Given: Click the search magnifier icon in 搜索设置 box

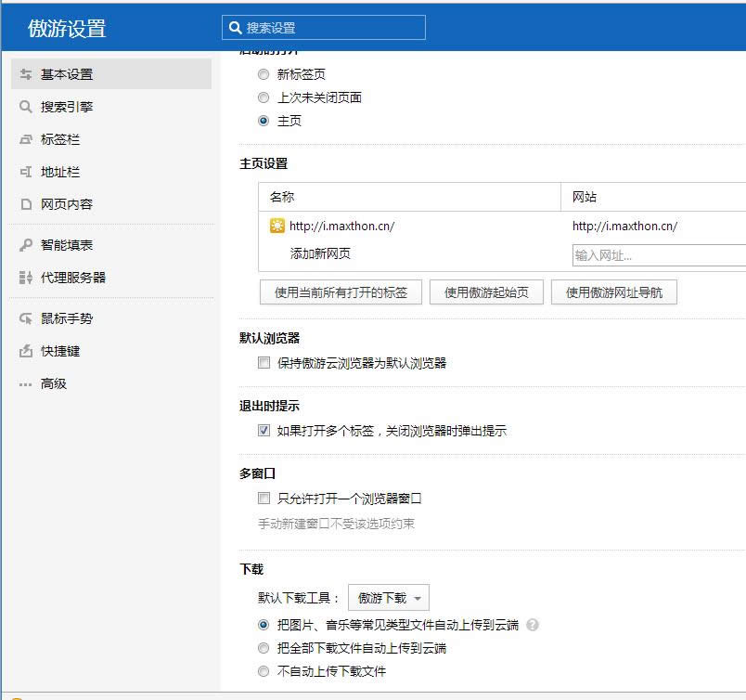Looking at the screenshot, I should [236, 28].
